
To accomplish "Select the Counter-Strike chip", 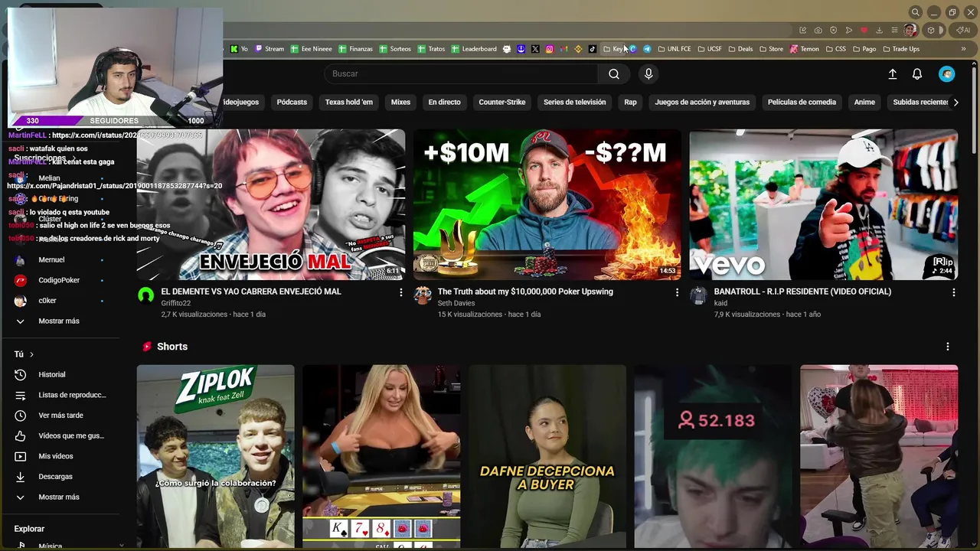I will pyautogui.click(x=502, y=102).
